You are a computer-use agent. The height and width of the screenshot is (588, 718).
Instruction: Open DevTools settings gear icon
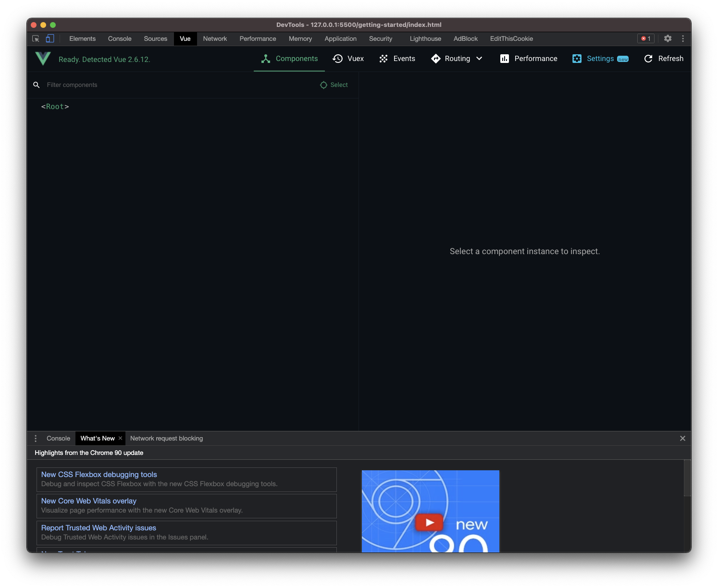pos(668,38)
